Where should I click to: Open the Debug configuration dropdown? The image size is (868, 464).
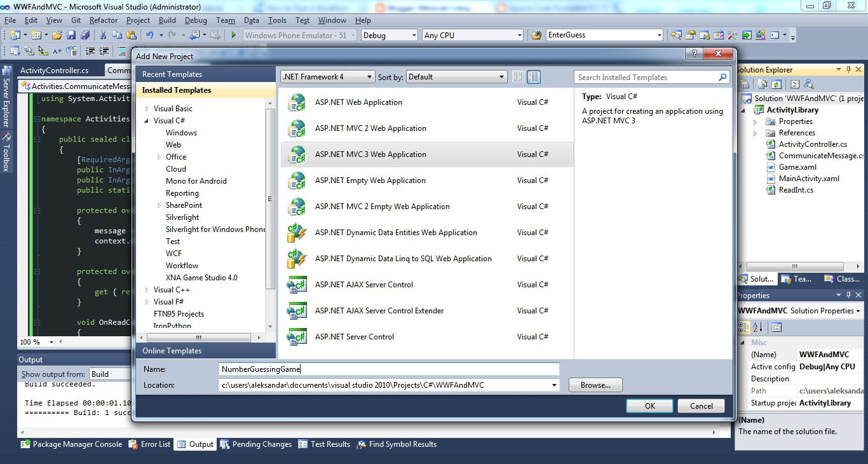[389, 35]
